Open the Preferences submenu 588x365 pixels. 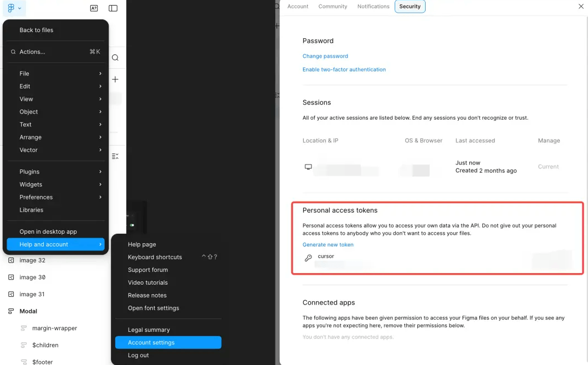click(x=55, y=197)
